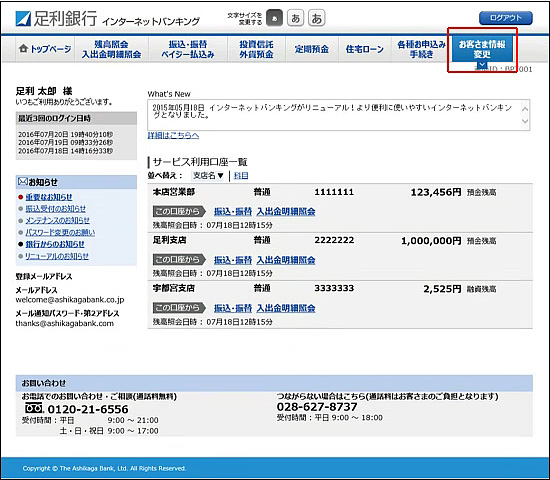
Task: Click the 1,000,000円 balance
Action: [431, 241]
